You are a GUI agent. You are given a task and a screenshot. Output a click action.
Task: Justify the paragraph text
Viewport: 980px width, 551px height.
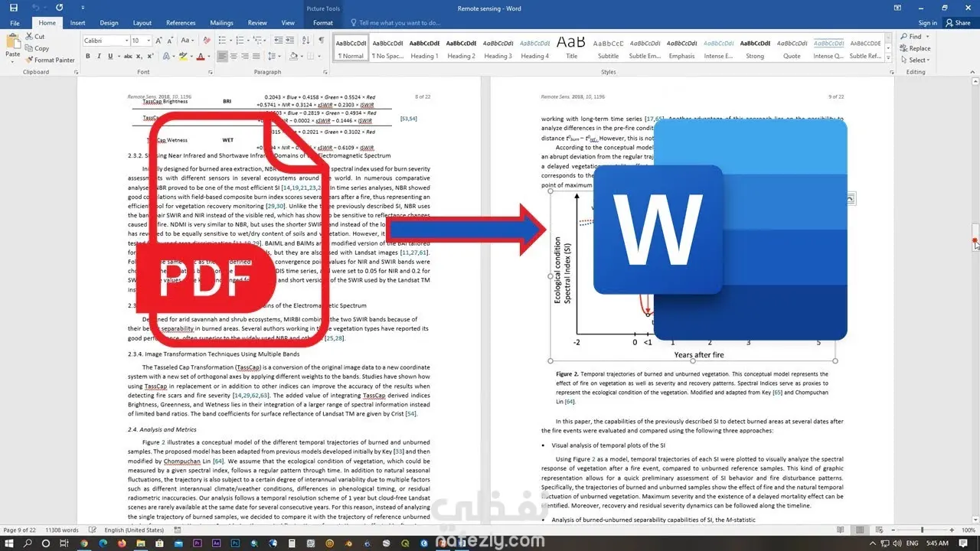click(x=257, y=57)
